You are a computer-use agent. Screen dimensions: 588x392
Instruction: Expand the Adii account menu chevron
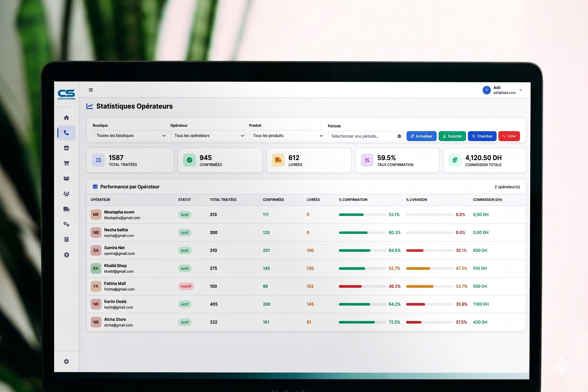point(521,90)
